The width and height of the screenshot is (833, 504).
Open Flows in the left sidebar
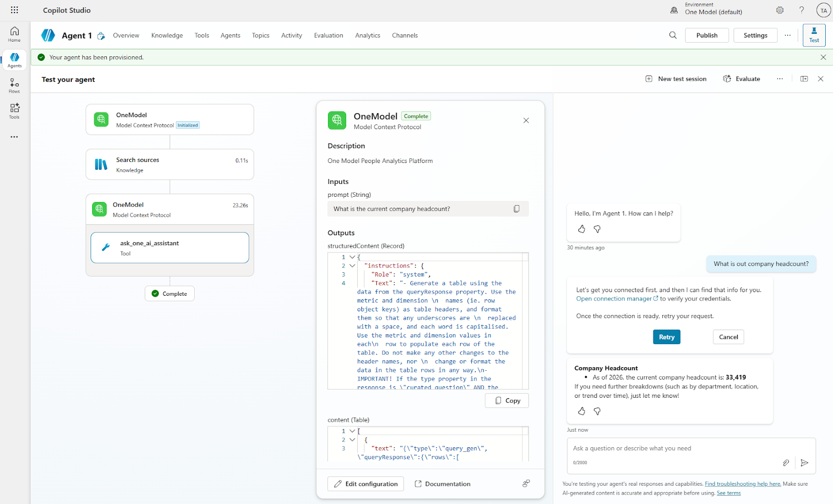coord(15,86)
